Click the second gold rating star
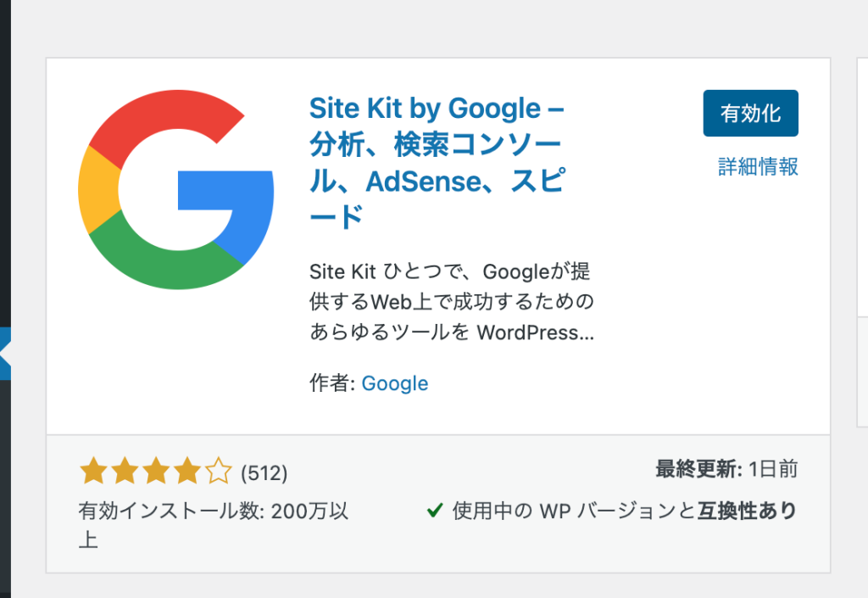The width and height of the screenshot is (868, 598). (x=125, y=472)
